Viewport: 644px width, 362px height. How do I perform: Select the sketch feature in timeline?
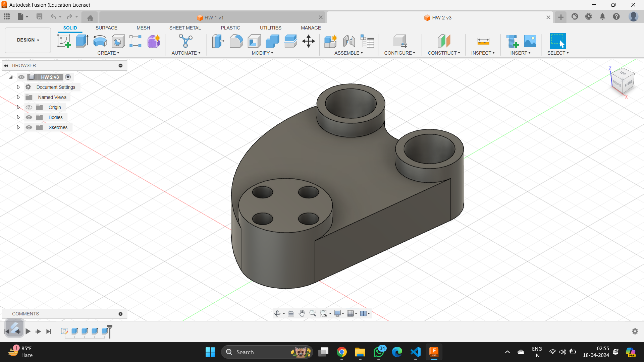(64, 331)
